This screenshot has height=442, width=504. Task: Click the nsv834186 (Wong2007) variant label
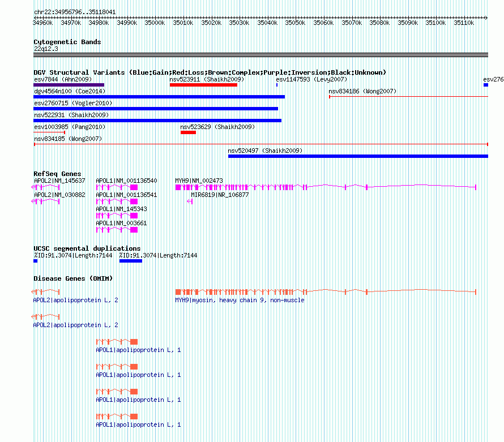(362, 91)
